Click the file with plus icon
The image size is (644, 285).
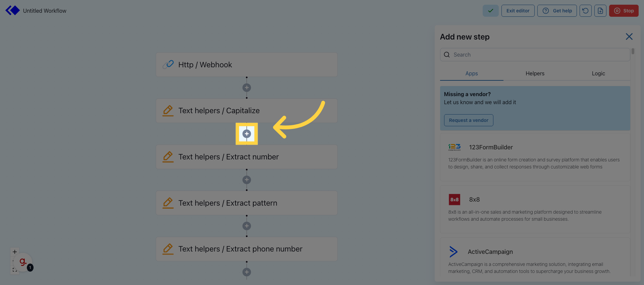click(x=600, y=11)
